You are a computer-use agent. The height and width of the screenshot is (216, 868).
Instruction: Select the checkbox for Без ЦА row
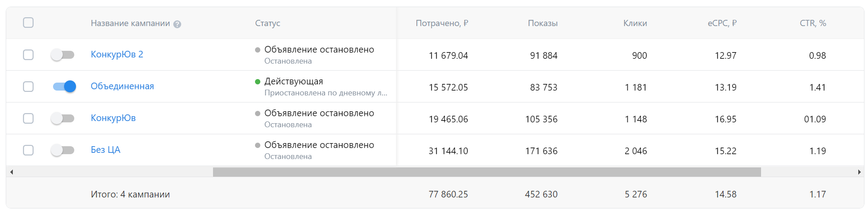click(x=28, y=150)
